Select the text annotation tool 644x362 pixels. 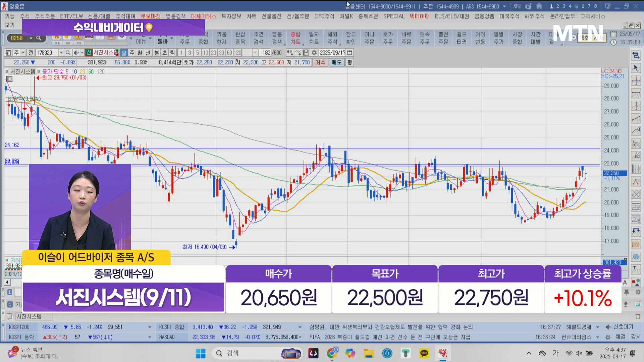pos(636,269)
